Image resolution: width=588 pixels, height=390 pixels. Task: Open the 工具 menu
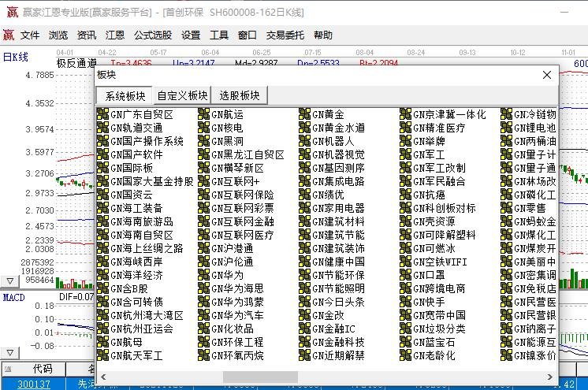[x=219, y=35]
